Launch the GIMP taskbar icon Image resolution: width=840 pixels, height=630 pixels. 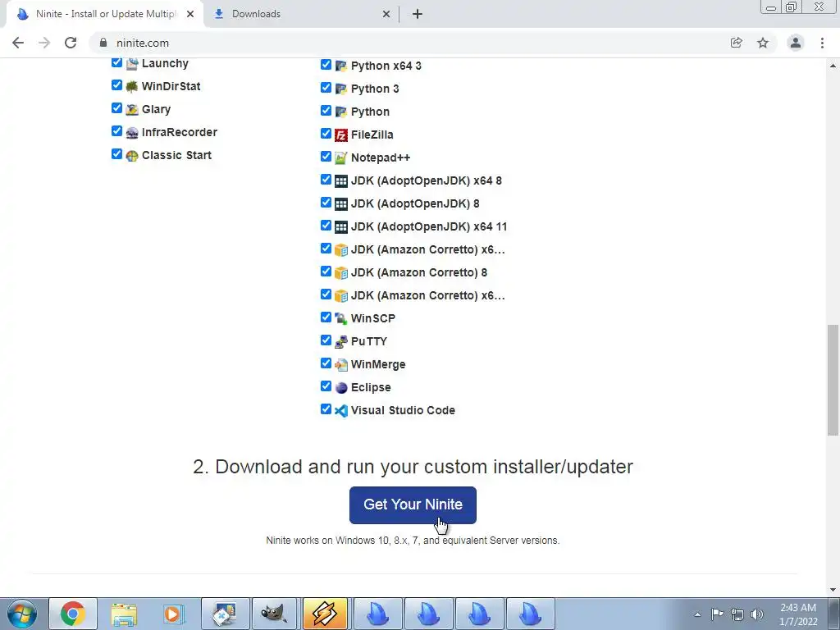coord(274,614)
